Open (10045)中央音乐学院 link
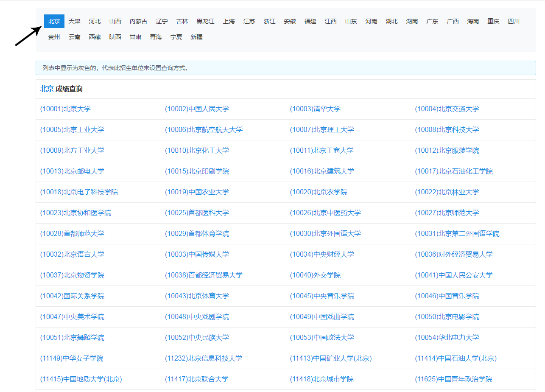 click(322, 296)
